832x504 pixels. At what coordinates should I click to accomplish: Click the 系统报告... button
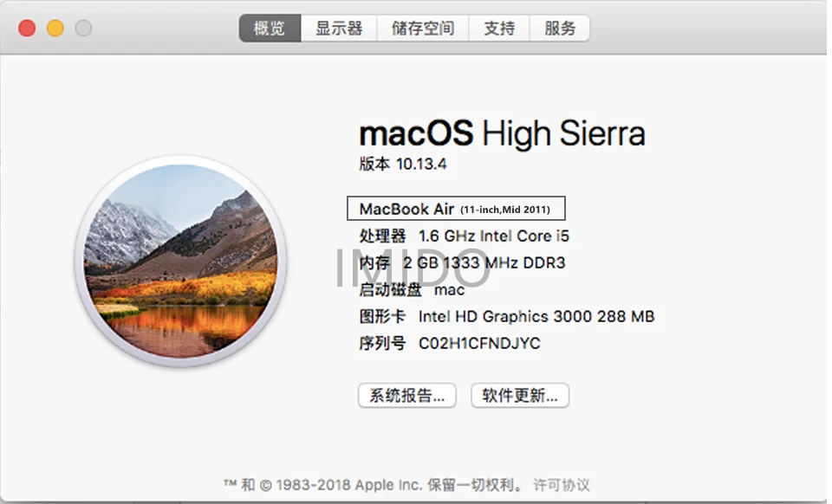(407, 396)
